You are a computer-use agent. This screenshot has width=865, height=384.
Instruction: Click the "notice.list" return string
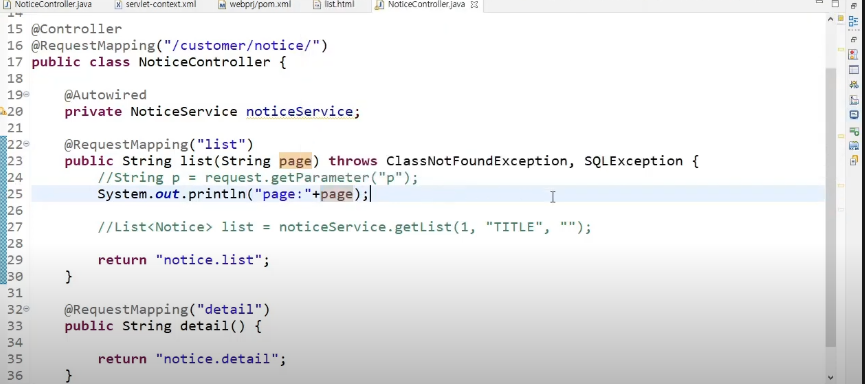coord(209,260)
